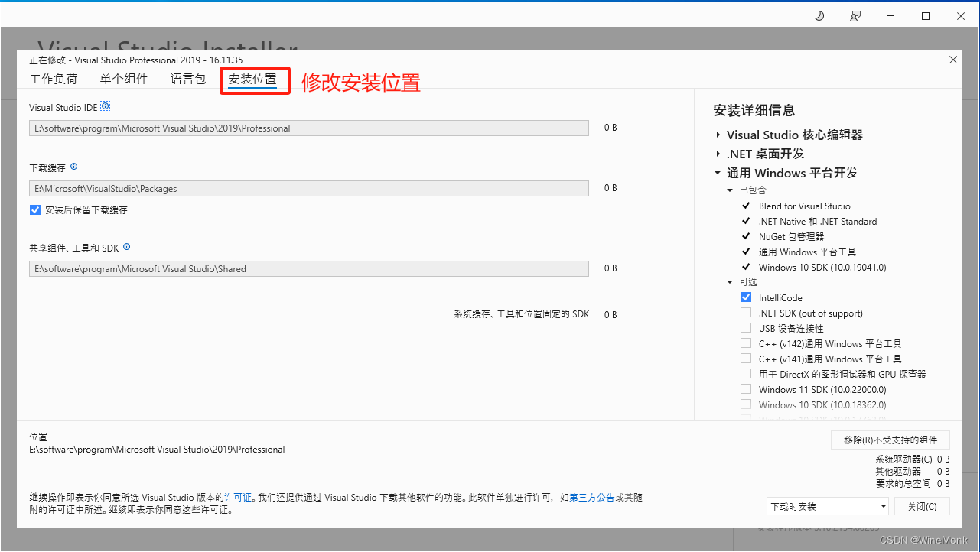Click 要求的总空间 label
980x552 pixels.
903,483
